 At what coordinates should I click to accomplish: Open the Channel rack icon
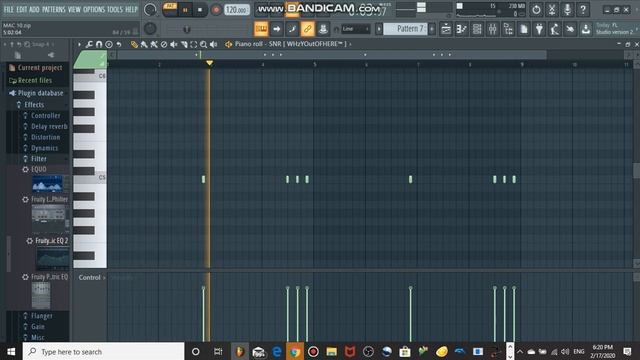pyautogui.click(x=477, y=29)
